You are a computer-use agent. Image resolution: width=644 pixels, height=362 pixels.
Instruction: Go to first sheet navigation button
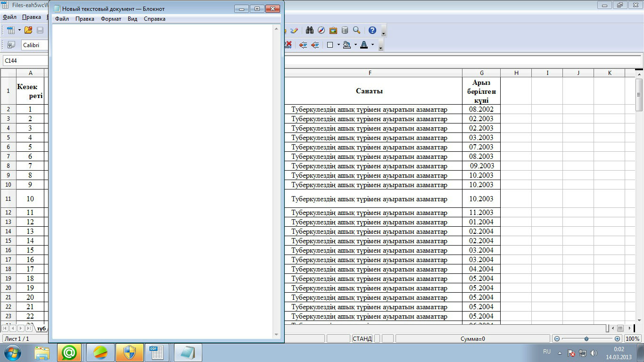[x=5, y=328]
